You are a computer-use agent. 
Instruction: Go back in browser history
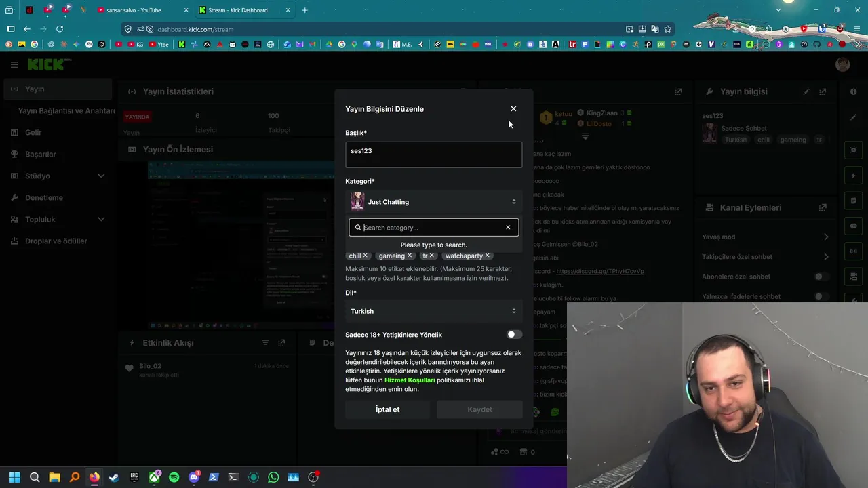pos(27,29)
